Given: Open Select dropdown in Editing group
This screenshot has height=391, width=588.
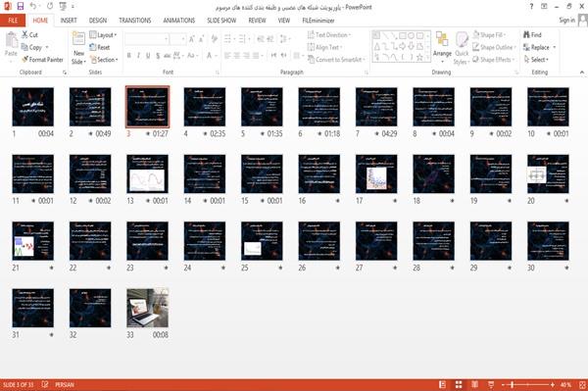Looking at the screenshot, I should click(x=536, y=60).
